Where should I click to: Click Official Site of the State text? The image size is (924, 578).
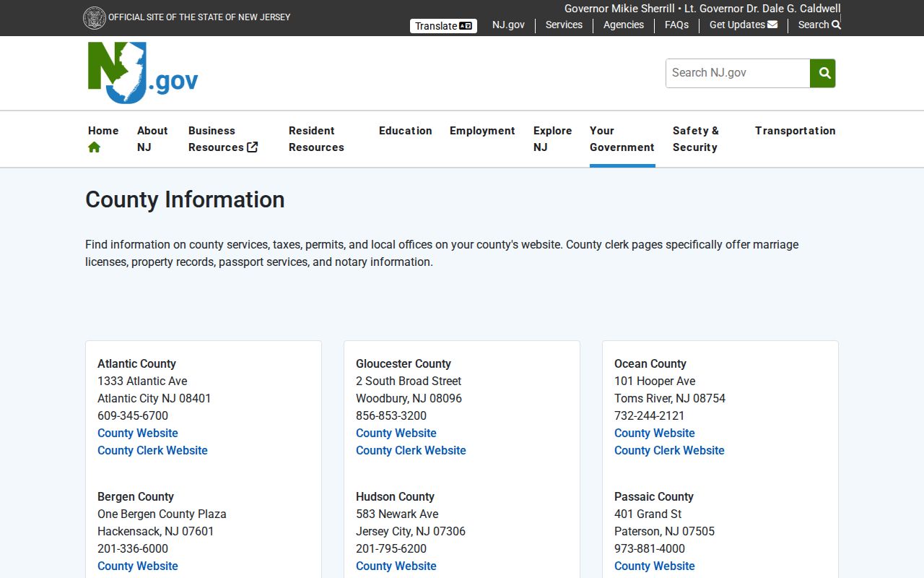click(x=199, y=17)
